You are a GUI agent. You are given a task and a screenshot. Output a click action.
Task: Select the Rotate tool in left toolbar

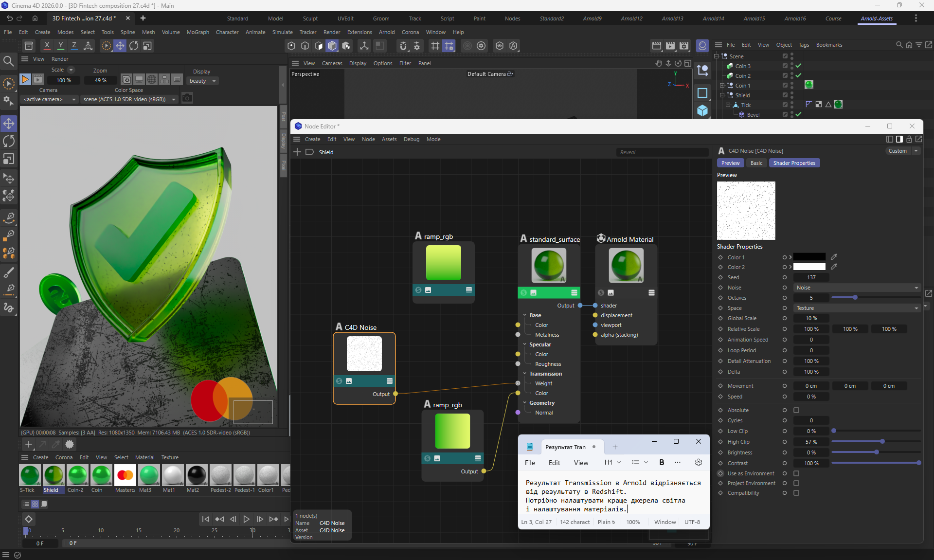coord(9,141)
